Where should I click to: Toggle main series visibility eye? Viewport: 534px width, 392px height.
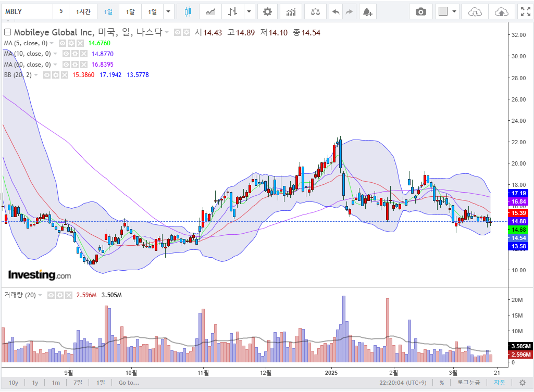coord(178,33)
